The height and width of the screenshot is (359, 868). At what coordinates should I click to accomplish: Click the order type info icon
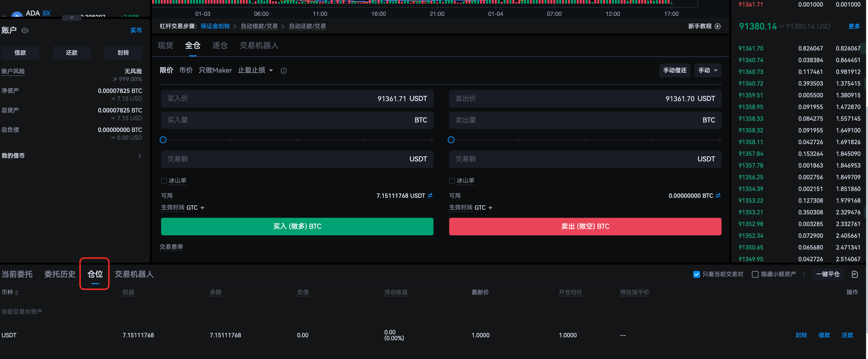[283, 71]
